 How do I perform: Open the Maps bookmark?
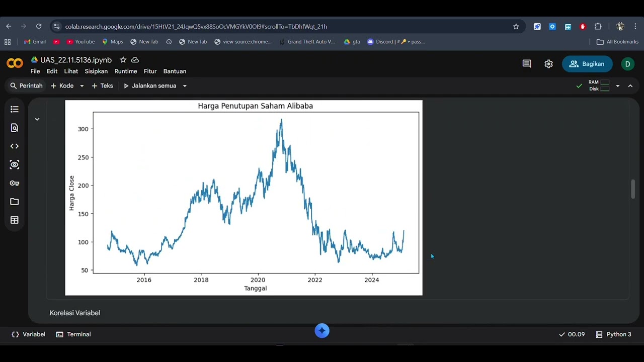[112, 42]
